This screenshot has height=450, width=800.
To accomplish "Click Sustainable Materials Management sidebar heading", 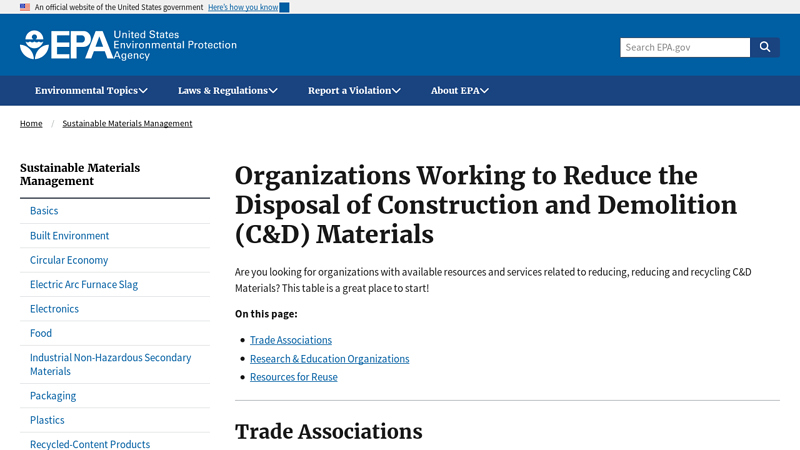I will click(80, 174).
